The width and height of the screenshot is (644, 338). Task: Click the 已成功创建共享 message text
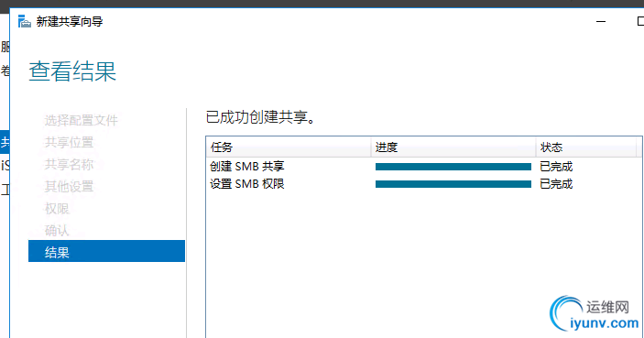point(261,117)
